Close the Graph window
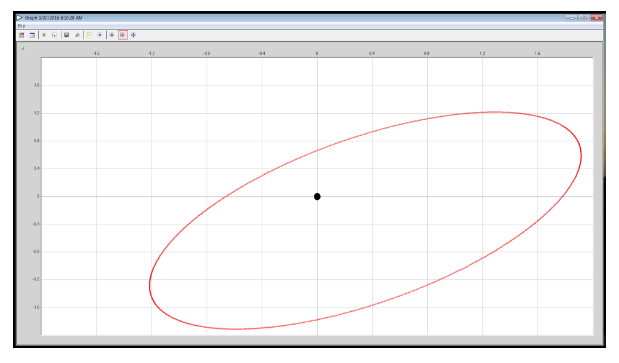619x363 pixels. (596, 18)
